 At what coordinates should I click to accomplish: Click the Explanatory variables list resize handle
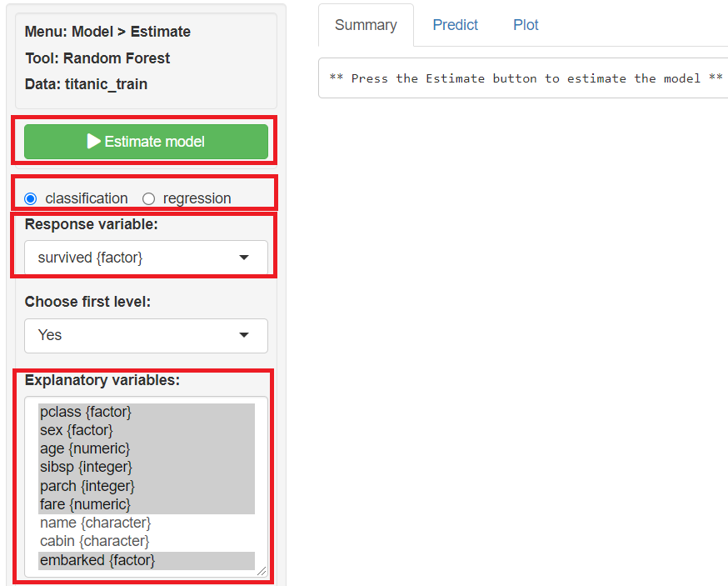tap(262, 571)
